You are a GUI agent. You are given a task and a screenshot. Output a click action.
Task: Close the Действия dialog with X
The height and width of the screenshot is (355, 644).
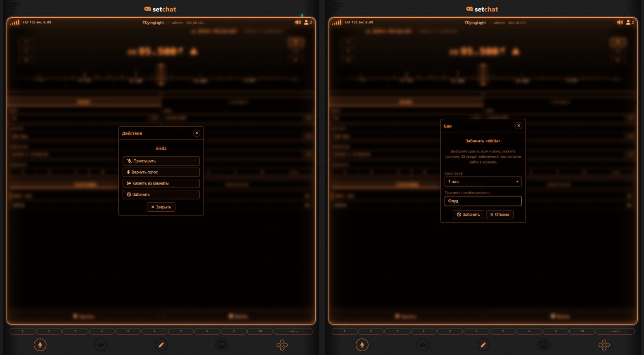[197, 133]
